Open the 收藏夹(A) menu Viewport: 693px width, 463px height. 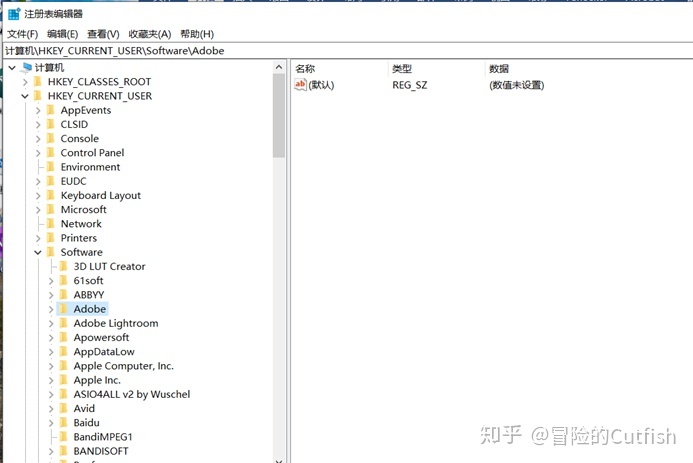[149, 34]
